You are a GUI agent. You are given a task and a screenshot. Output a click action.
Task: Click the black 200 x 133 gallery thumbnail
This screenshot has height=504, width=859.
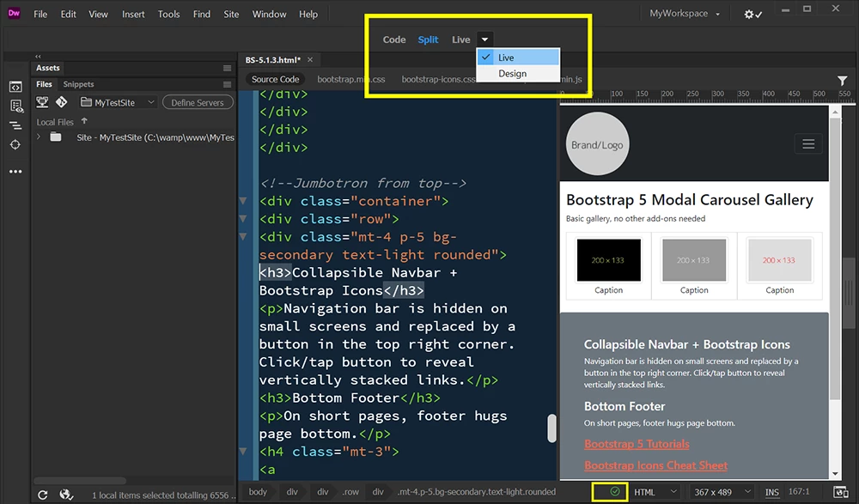608,259
